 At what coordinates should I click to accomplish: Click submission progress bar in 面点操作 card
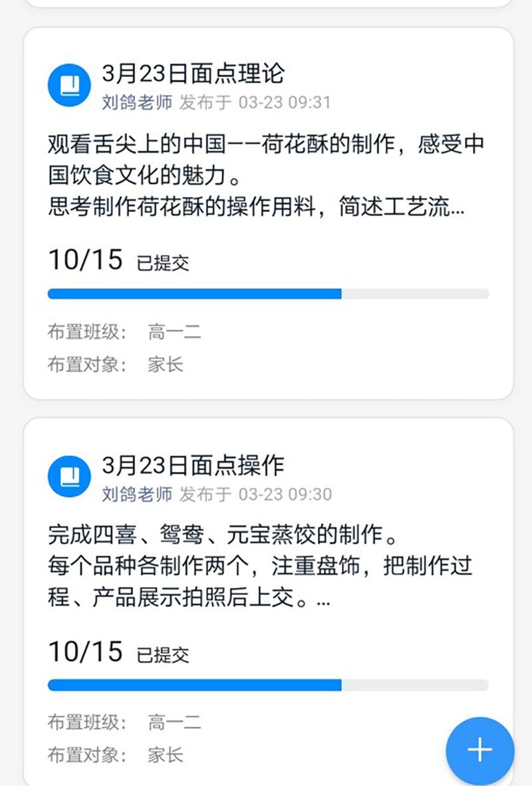coord(268,685)
